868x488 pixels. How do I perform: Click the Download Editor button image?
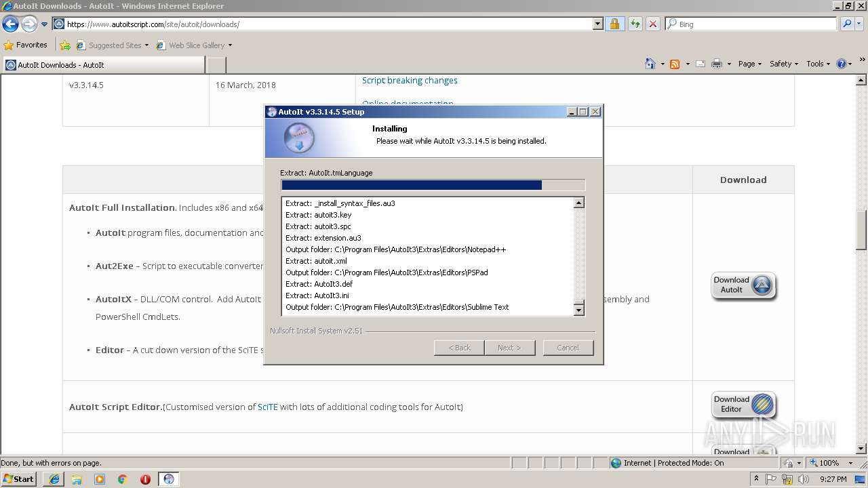pos(743,405)
